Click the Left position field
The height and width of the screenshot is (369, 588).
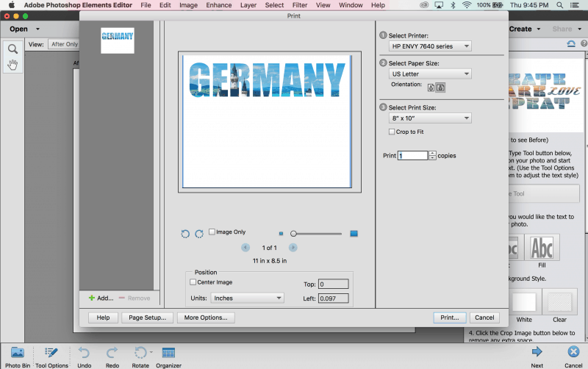point(334,298)
